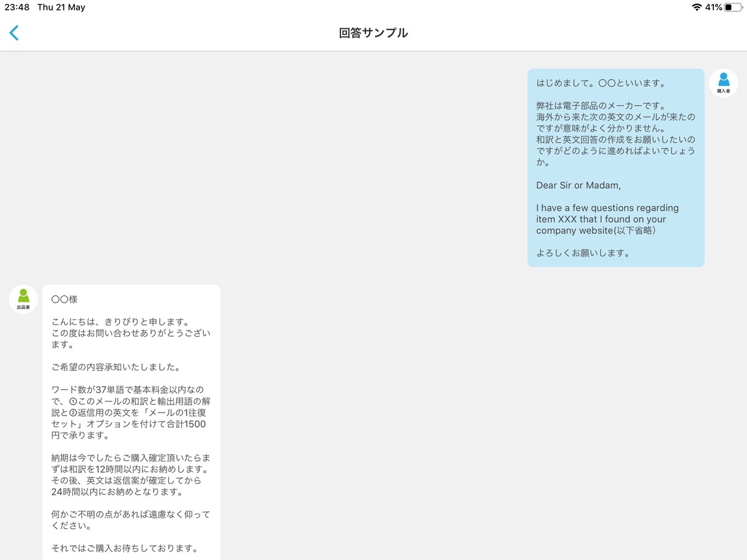The height and width of the screenshot is (560, 747).
Task: Click the buyer's blue message bubble
Action: pos(616,168)
